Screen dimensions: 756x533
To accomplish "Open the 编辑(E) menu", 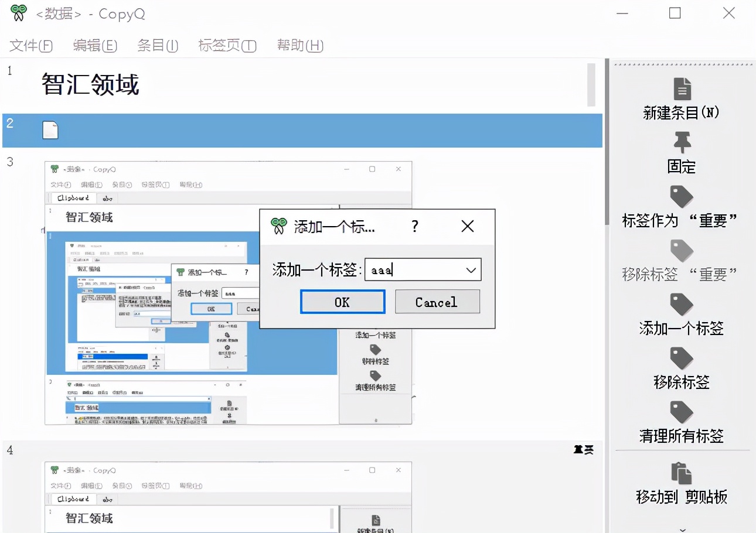I will click(95, 46).
